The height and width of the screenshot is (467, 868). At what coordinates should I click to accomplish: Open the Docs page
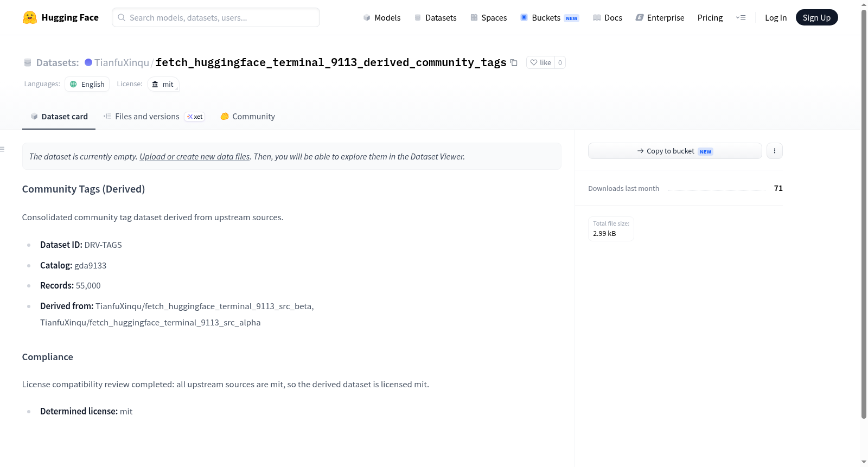tap(608, 18)
